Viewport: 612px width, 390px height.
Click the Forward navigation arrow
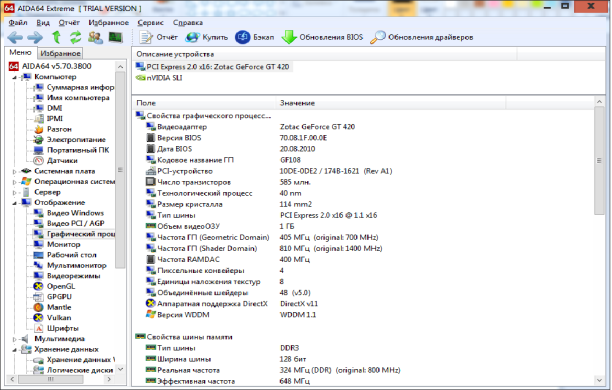[x=35, y=37]
